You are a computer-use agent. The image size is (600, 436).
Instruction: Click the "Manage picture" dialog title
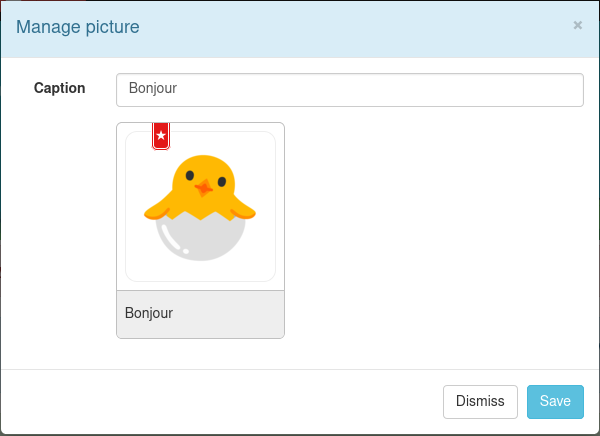[x=78, y=27]
